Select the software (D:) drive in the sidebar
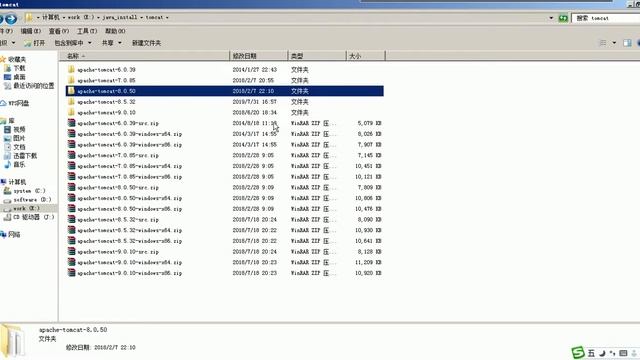The image size is (640, 360). pos(27,200)
